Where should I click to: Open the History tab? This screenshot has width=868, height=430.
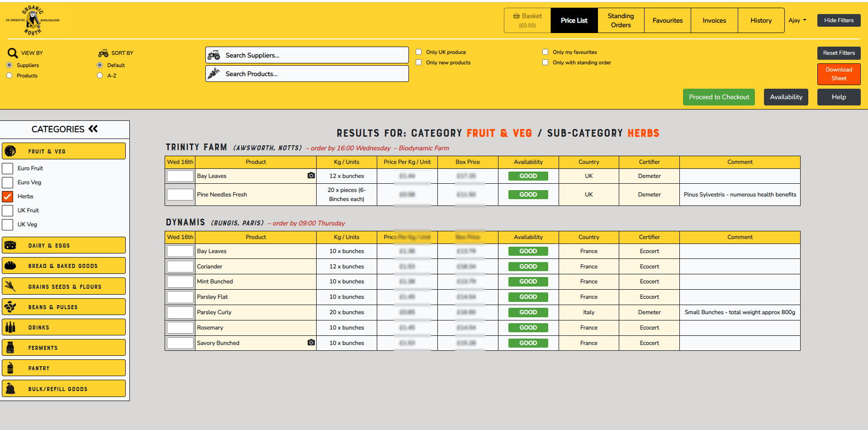point(761,20)
